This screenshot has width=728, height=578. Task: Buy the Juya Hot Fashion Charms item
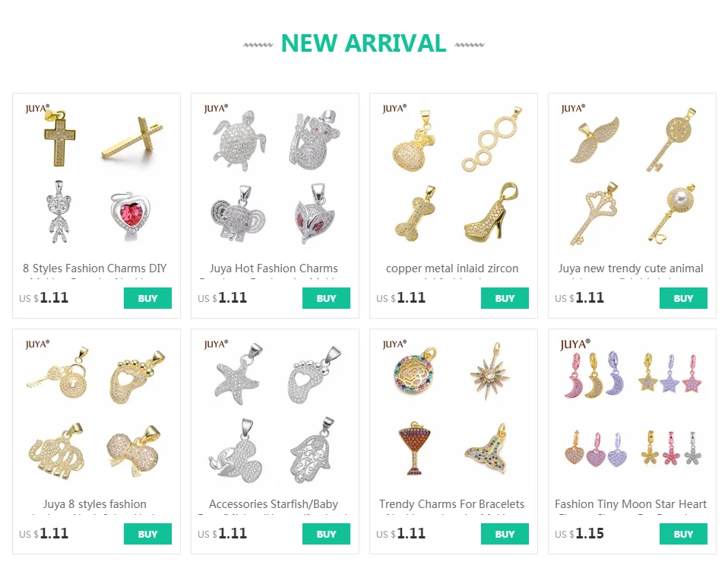[327, 298]
